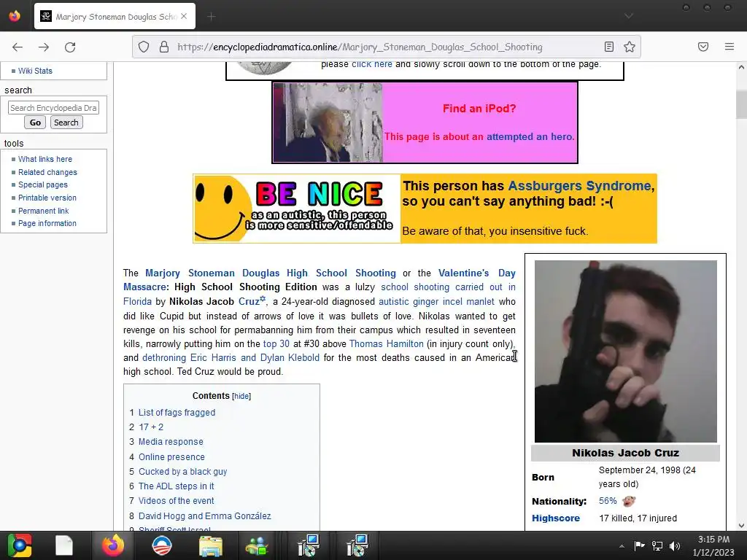This screenshot has width=747, height=560.
Task: Open the Firefox hamburger application menu
Action: [729, 47]
